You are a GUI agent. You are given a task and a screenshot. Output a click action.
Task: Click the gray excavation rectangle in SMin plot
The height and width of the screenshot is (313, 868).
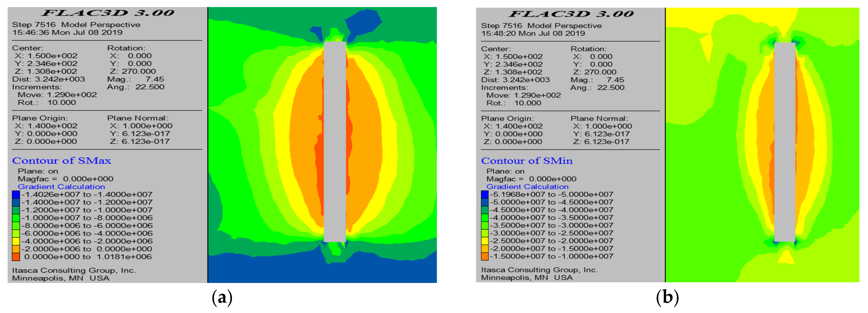click(x=785, y=142)
